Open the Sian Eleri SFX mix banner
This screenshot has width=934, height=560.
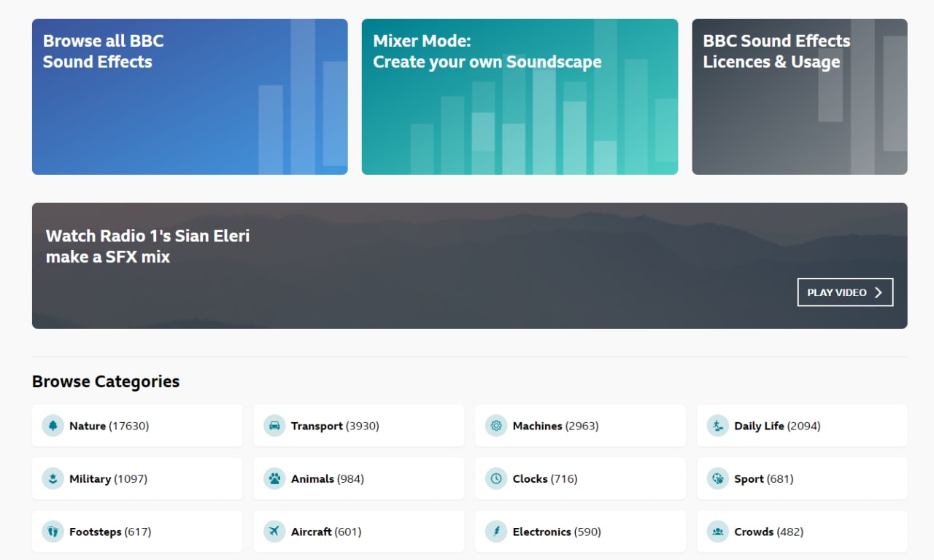470,265
